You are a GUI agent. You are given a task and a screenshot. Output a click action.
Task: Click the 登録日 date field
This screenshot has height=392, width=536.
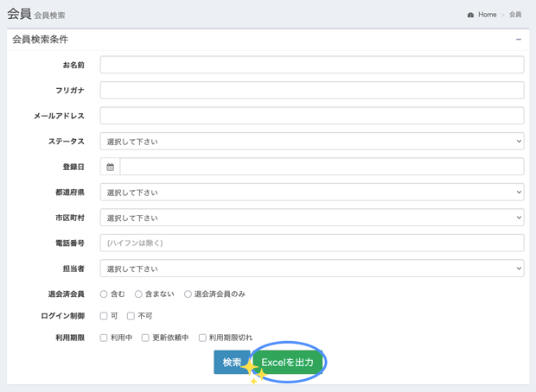pos(322,167)
